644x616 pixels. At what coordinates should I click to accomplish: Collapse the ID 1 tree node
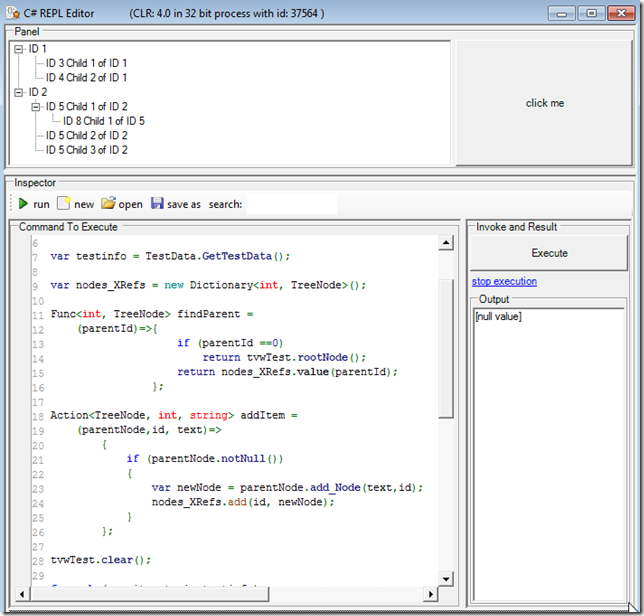[18, 49]
